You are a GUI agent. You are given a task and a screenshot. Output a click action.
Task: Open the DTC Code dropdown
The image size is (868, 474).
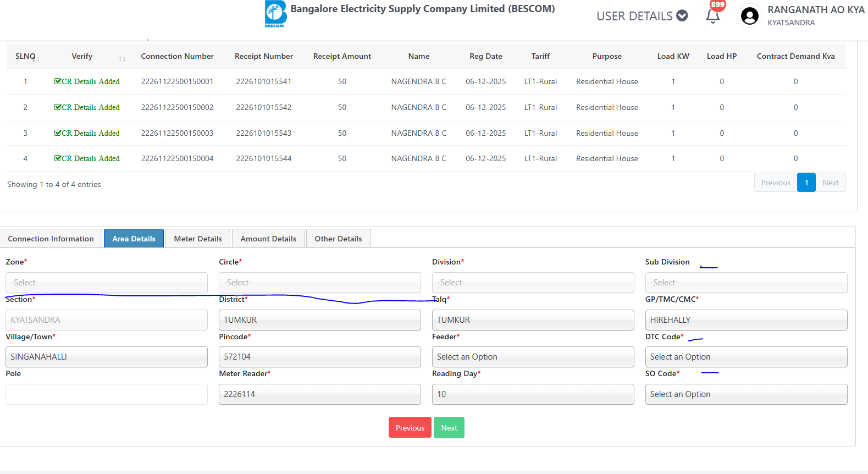(x=745, y=357)
